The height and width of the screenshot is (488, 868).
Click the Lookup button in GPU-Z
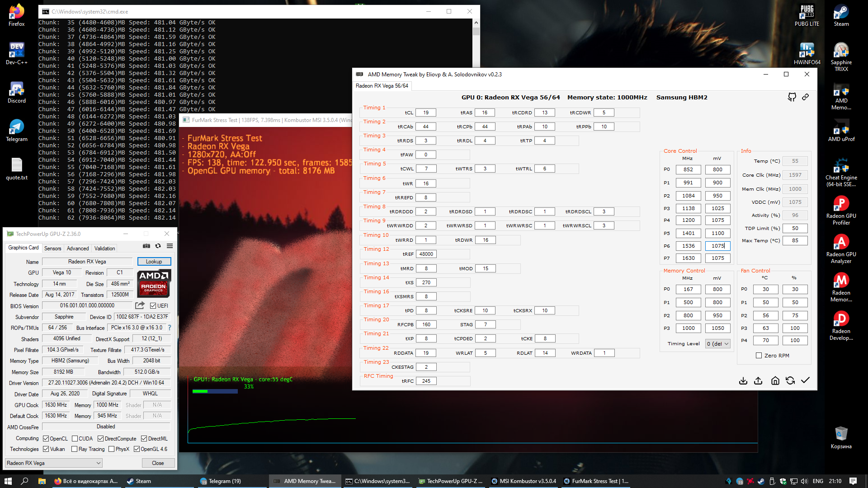(x=154, y=262)
